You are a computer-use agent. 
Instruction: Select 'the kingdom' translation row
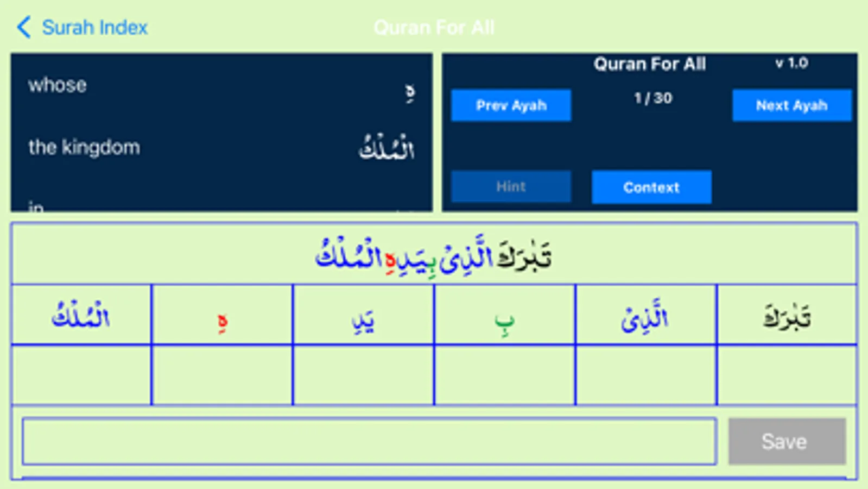[221, 147]
